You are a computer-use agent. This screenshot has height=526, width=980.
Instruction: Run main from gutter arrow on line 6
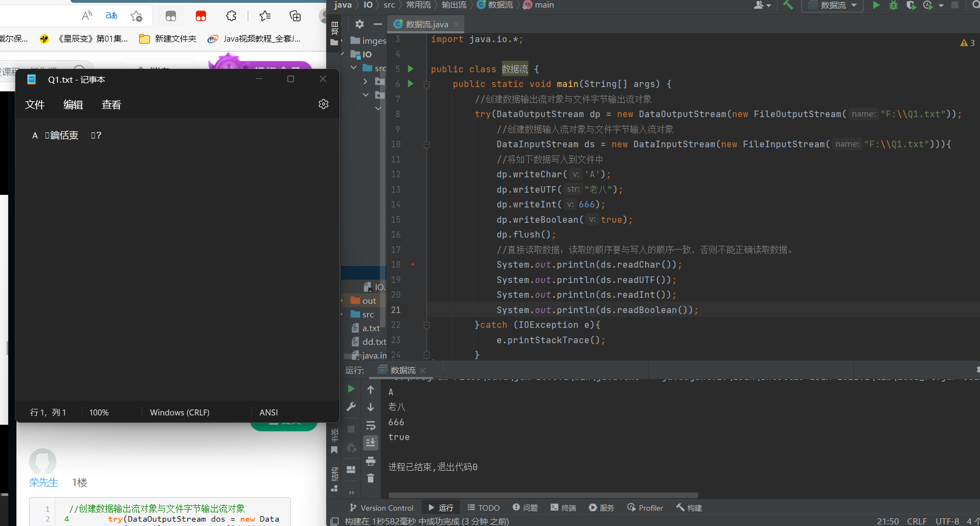(x=411, y=84)
